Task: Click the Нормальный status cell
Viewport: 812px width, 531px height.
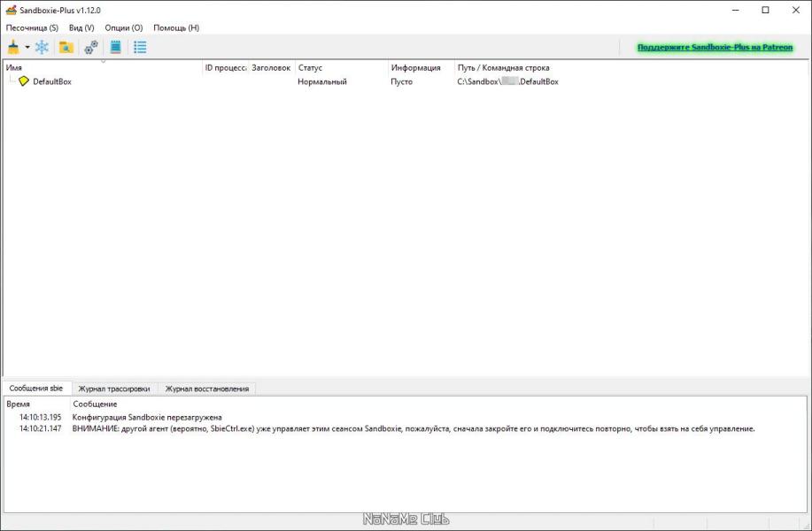Action: tap(322, 81)
